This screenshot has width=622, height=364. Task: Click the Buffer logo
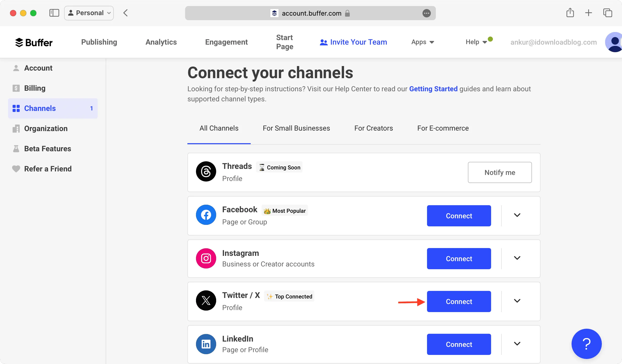pos(34,42)
